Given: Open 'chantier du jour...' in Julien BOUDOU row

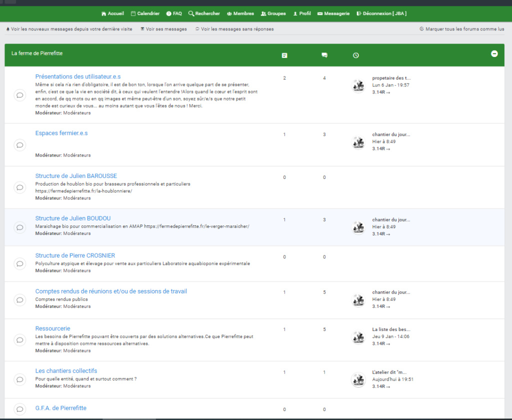Looking at the screenshot, I should click(x=391, y=220).
